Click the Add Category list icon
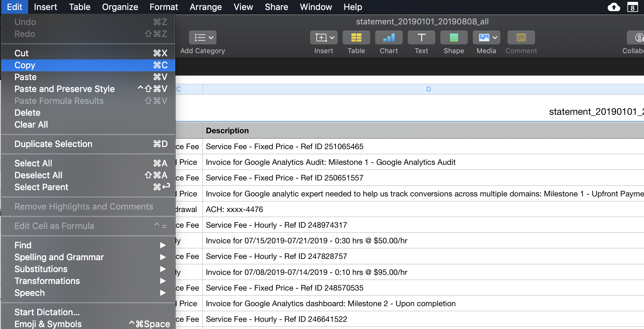Viewport: 644px width, 329px height. click(x=202, y=38)
